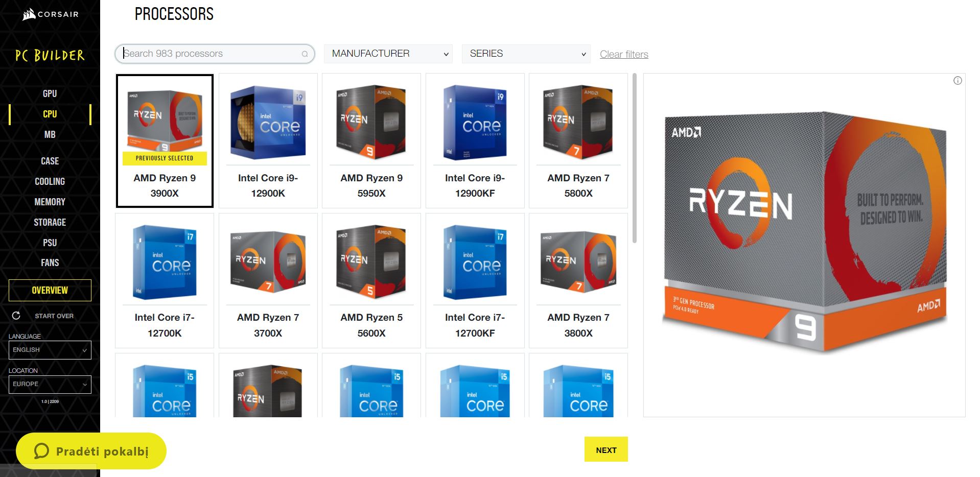Open the FANS section
The height and width of the screenshot is (477, 980).
(x=50, y=263)
